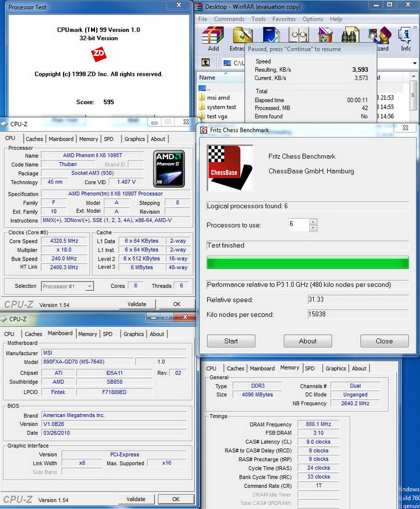Open SPD tab in Mainboard CPU-Z window

(x=108, y=334)
